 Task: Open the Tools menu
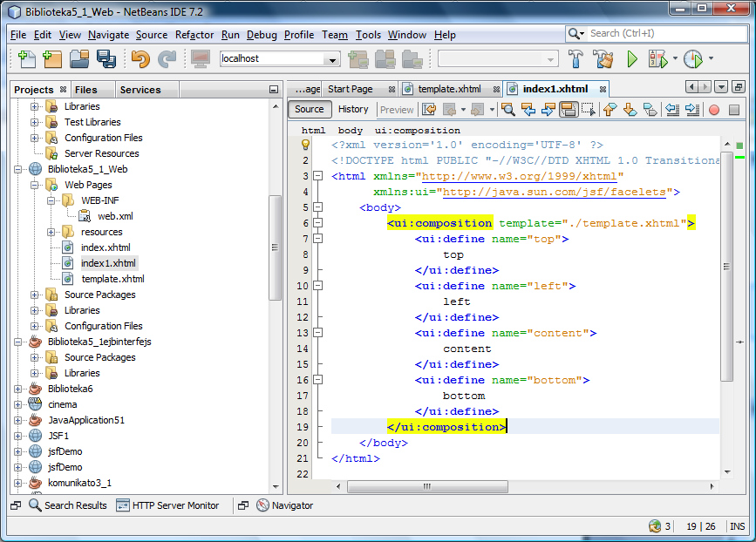pyautogui.click(x=368, y=35)
